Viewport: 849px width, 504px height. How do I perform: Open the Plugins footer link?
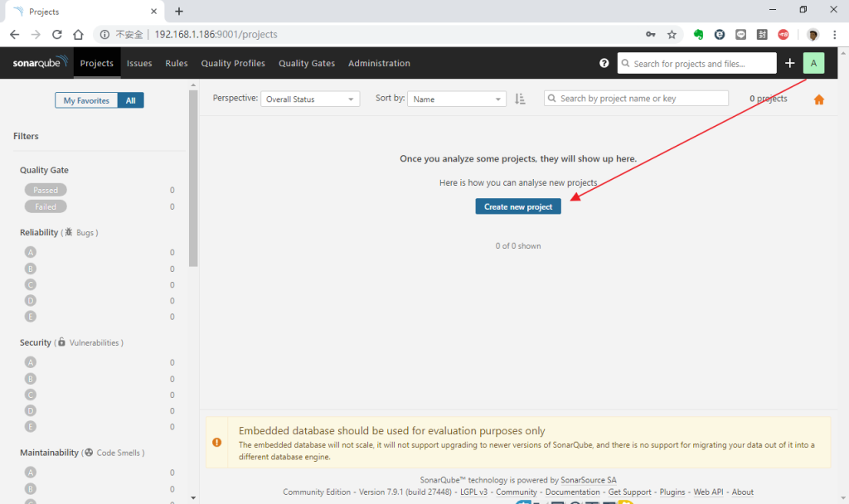pos(672,492)
